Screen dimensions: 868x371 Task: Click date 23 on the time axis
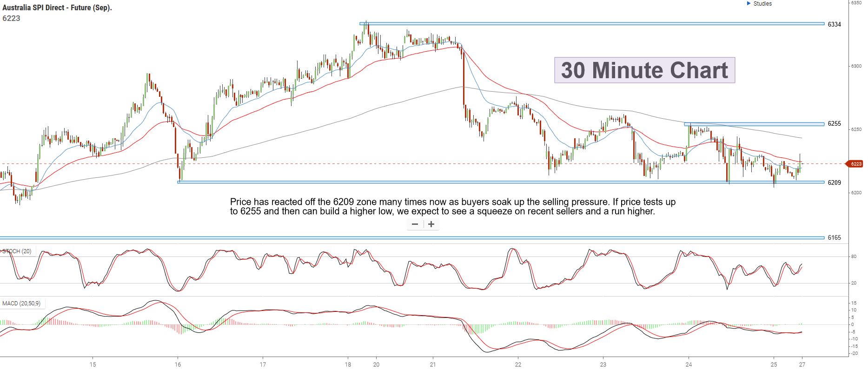603,364
